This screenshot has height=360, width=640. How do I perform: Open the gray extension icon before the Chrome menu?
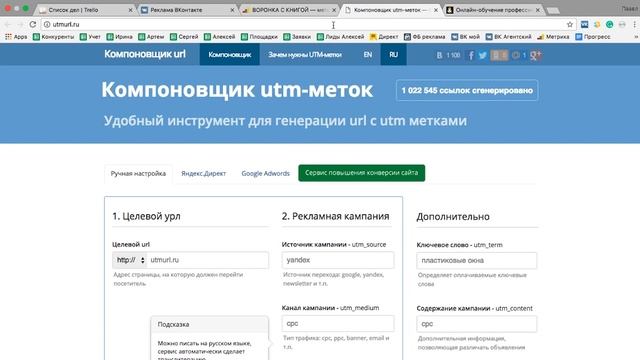coord(622,24)
